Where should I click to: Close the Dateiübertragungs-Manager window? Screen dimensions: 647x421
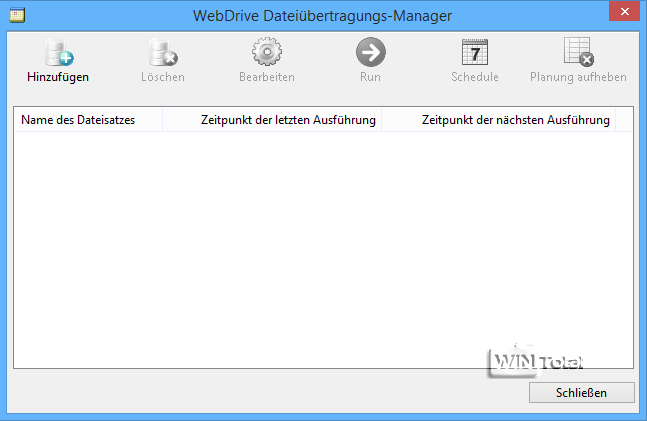(624, 11)
